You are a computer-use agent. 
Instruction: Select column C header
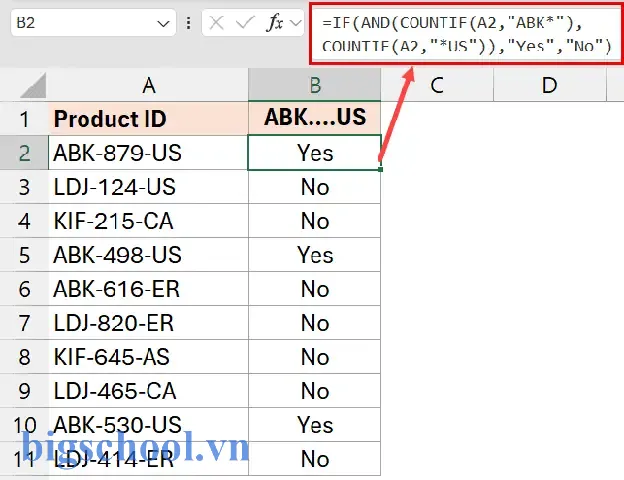click(437, 85)
